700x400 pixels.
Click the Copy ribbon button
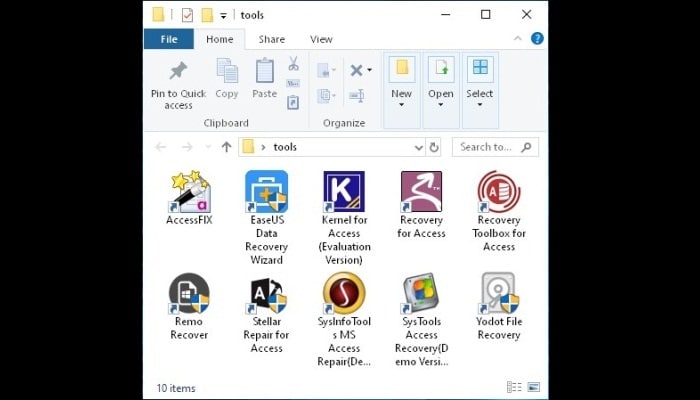coord(227,79)
